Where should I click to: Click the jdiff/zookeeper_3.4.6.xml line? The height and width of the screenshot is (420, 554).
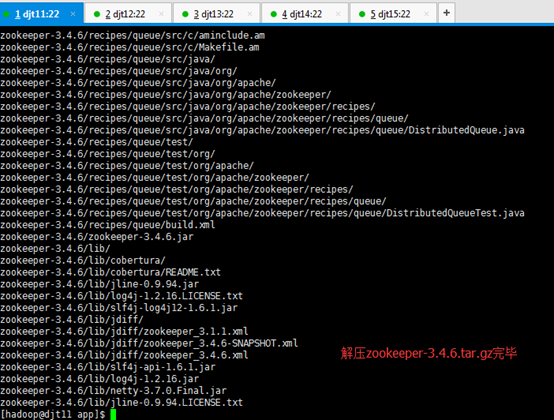[124, 355]
